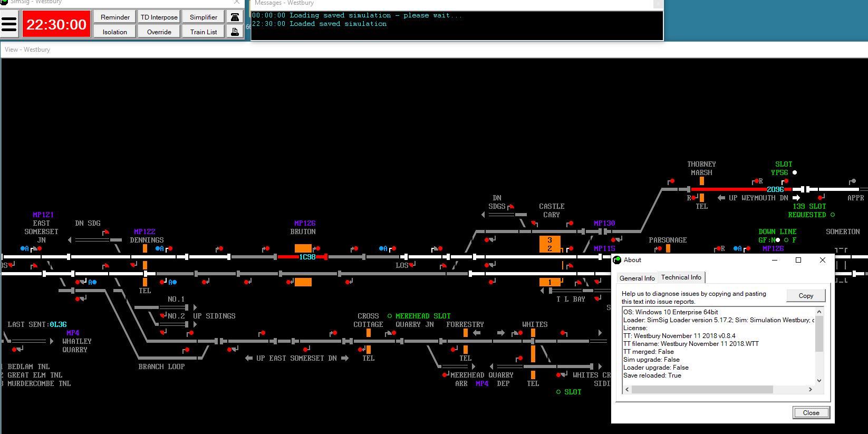Open the Simplifier window

tap(204, 17)
